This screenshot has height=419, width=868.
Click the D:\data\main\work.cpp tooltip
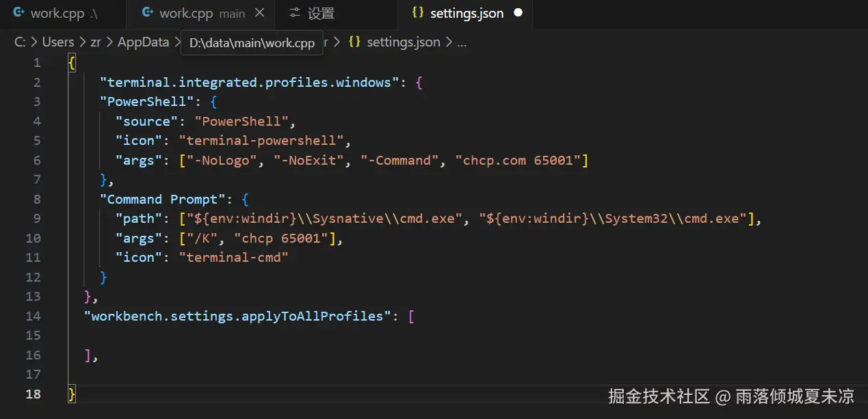pos(252,42)
